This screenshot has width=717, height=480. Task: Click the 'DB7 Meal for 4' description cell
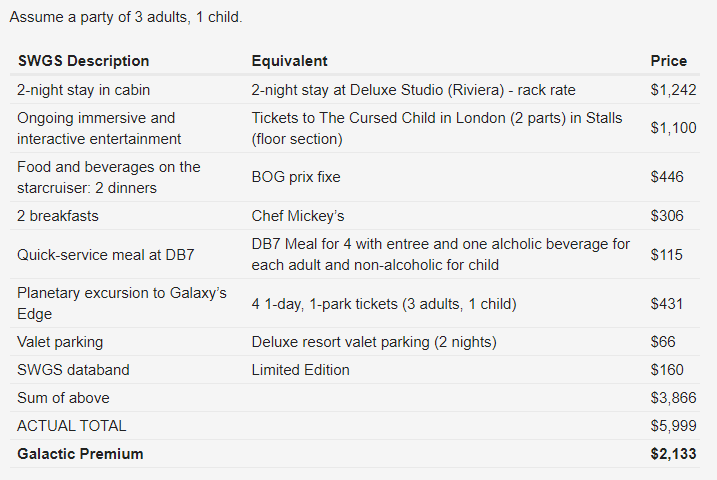coord(440,255)
